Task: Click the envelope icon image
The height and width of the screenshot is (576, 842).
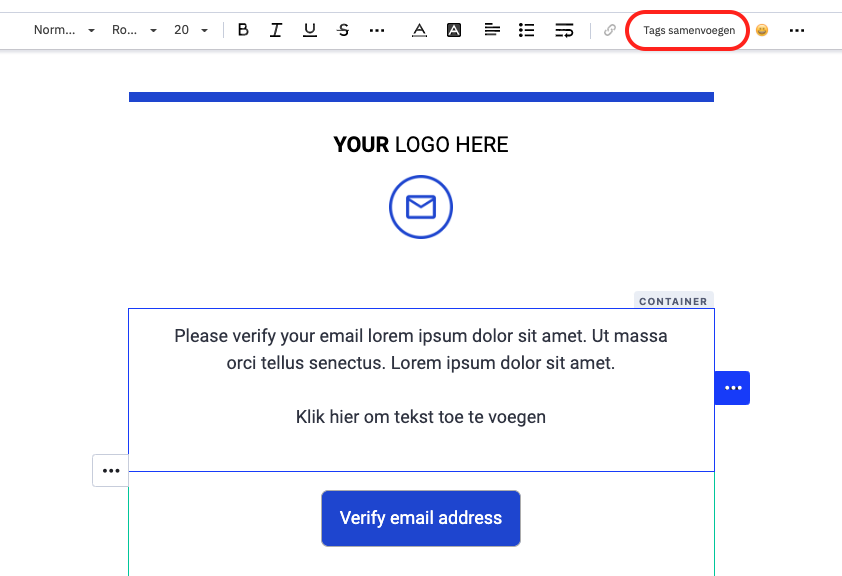Action: 421,207
